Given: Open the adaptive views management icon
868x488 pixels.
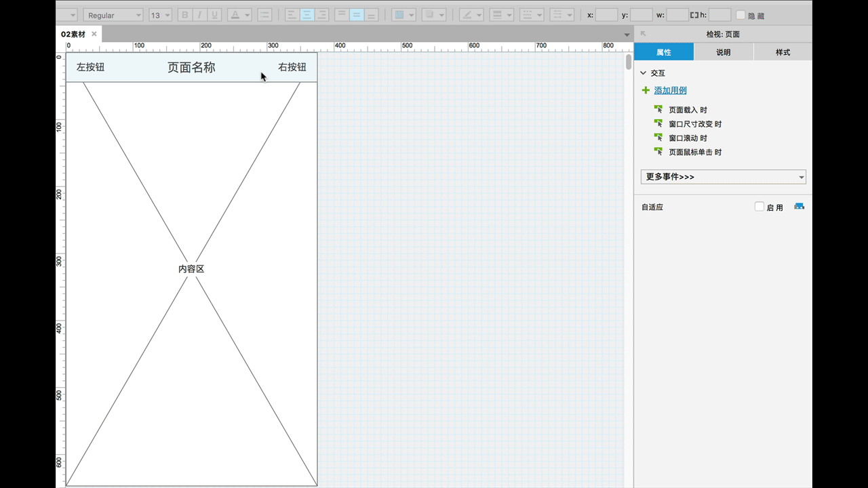Looking at the screenshot, I should (800, 207).
